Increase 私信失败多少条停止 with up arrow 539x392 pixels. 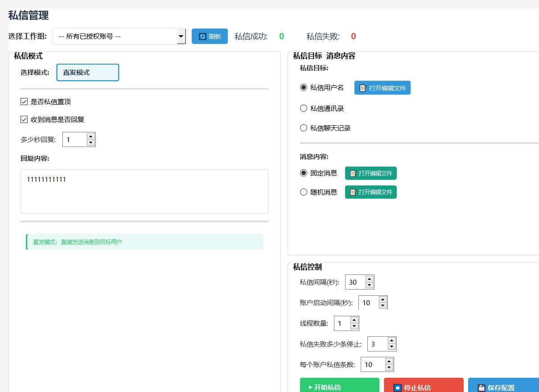[391, 341]
